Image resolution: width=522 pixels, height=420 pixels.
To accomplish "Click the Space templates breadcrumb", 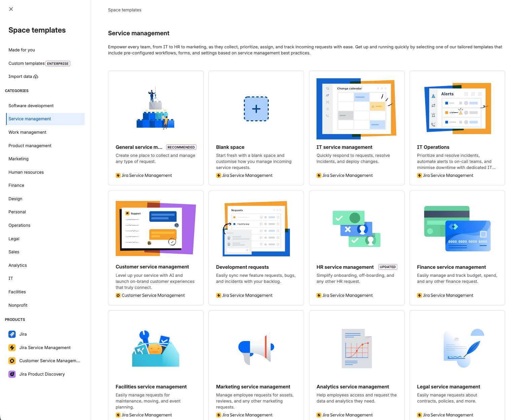I will 124,10.
